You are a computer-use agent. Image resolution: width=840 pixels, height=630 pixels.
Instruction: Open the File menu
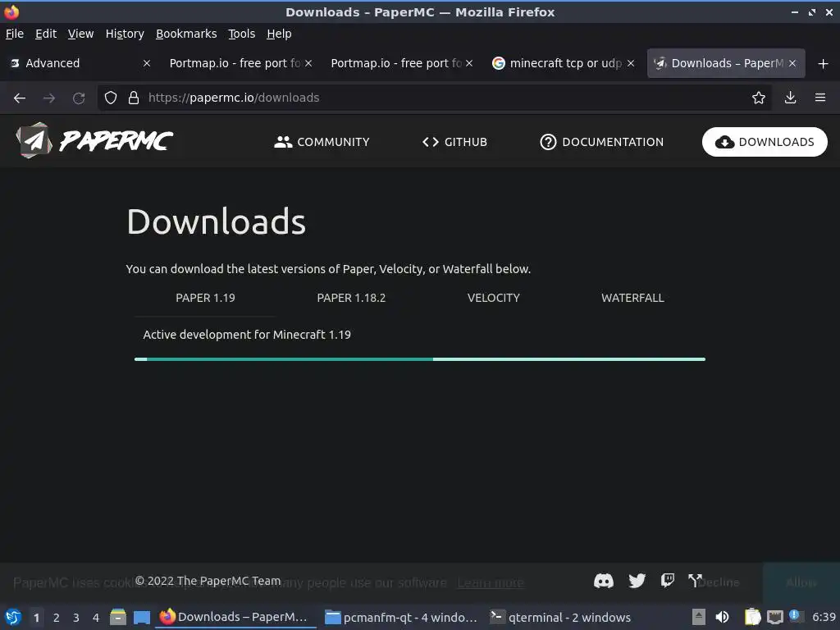click(x=15, y=34)
